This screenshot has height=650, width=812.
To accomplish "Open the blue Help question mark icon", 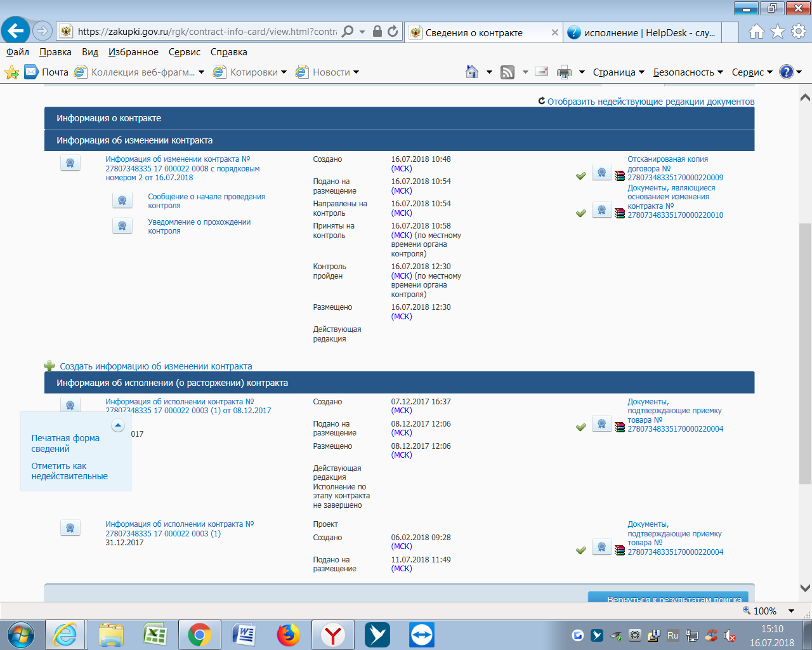I will (x=787, y=72).
